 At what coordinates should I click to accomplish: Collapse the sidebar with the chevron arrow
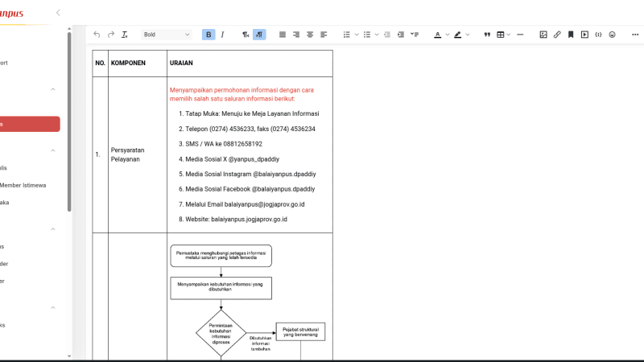pos(58,12)
